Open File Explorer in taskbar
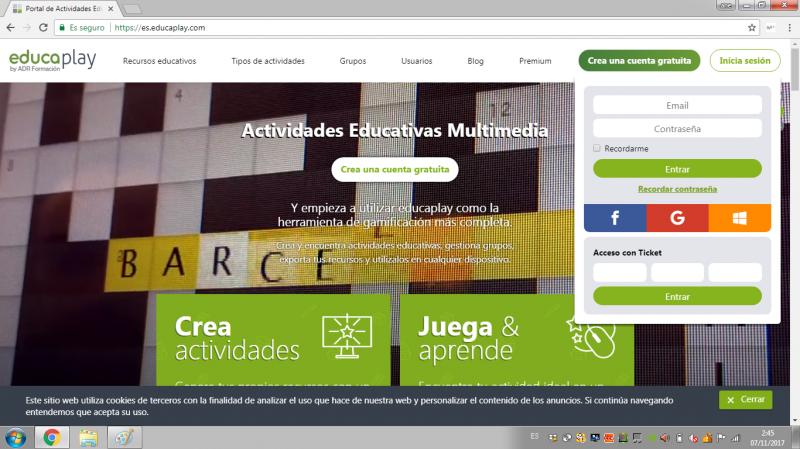Image resolution: width=800 pixels, height=449 pixels. pos(88,438)
